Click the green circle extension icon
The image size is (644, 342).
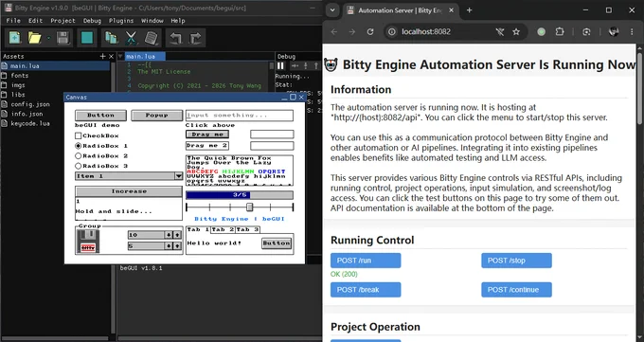click(542, 31)
